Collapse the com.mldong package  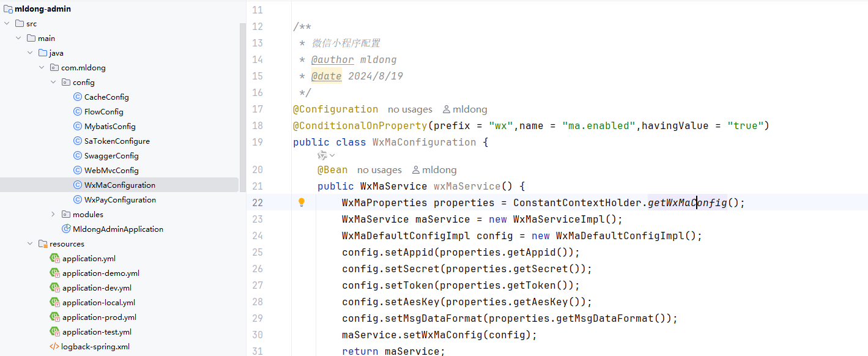tap(42, 67)
